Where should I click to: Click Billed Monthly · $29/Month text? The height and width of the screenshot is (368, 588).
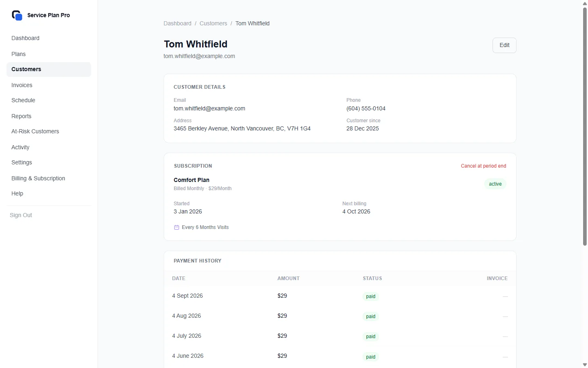tap(203, 188)
